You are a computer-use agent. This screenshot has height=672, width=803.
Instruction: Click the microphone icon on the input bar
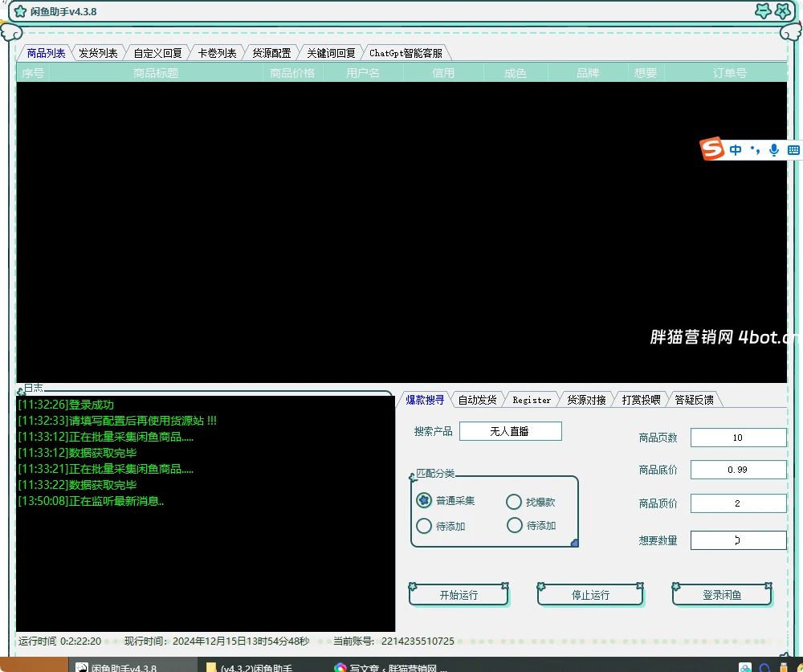click(x=772, y=149)
